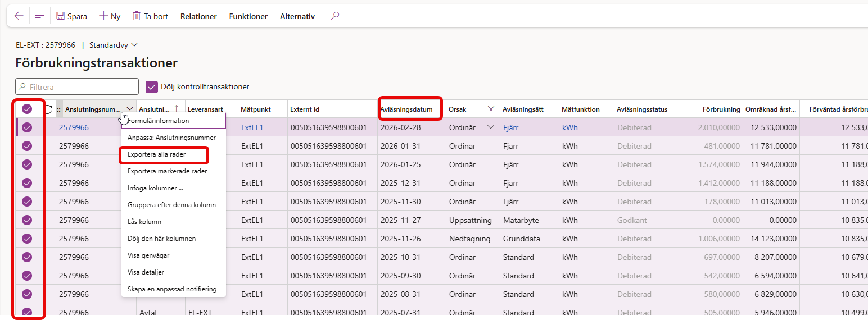Viewport: 868px width, 320px height.
Task: Open the ExtEL1 link in first row
Action: pos(252,127)
